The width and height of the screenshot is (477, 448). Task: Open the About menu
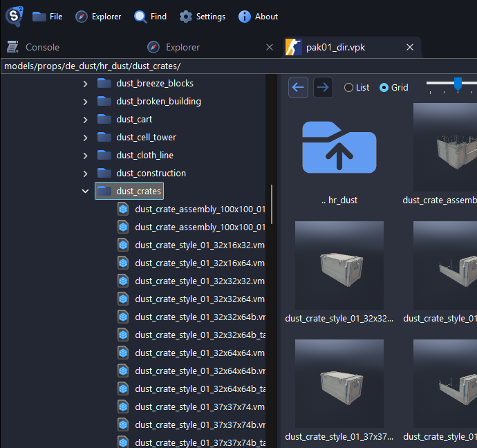[258, 17]
